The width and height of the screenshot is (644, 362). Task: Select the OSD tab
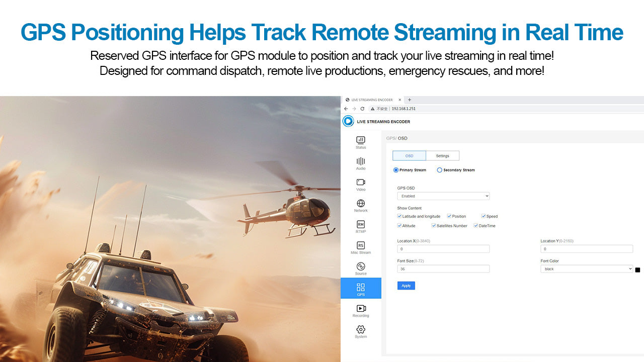point(409,156)
